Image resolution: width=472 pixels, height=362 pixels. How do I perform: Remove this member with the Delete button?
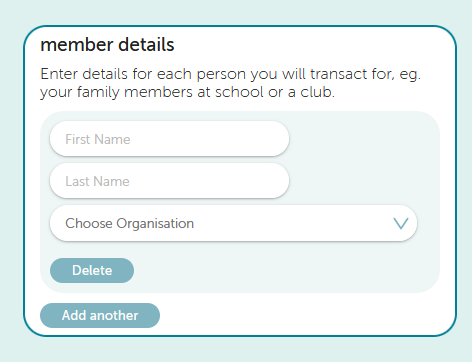click(92, 270)
